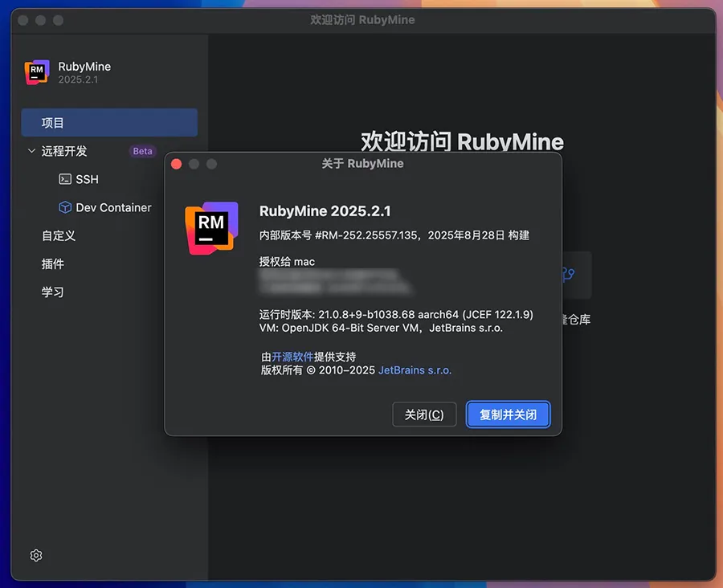Open settings via the gear icon
723x588 pixels.
pos(36,555)
